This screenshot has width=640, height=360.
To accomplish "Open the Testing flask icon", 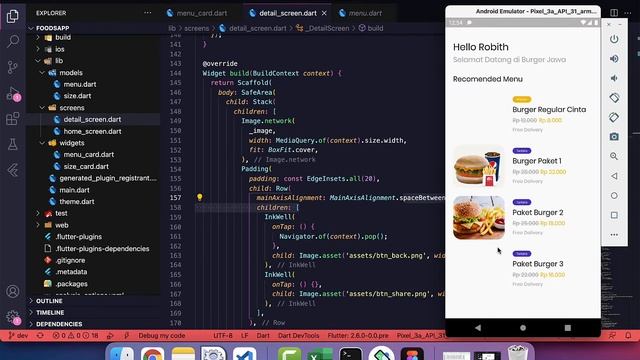I will pos(13,144).
